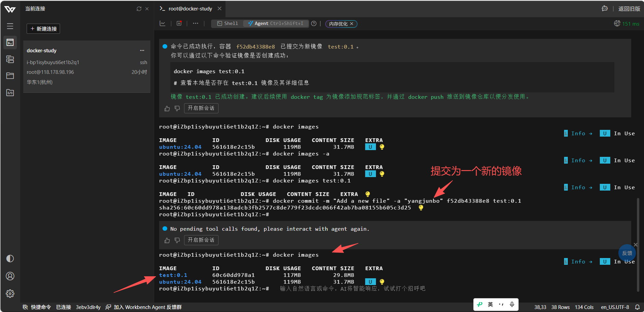644x312 pixels.
Task: Click 开启新会话 under 'No pending tool calls'
Action: tap(201, 240)
